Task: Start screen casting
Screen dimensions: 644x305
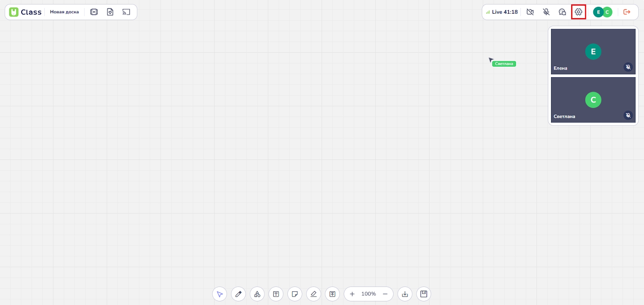Action: click(x=126, y=12)
